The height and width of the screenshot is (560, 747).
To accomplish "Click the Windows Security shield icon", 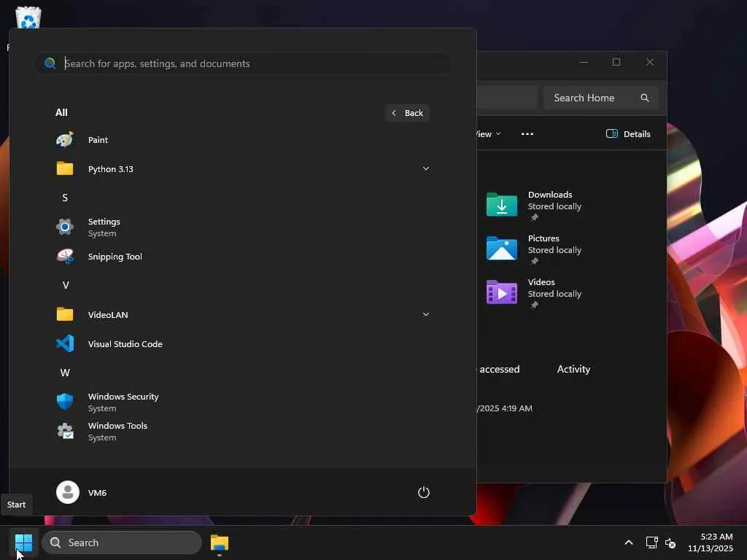I will pyautogui.click(x=65, y=402).
